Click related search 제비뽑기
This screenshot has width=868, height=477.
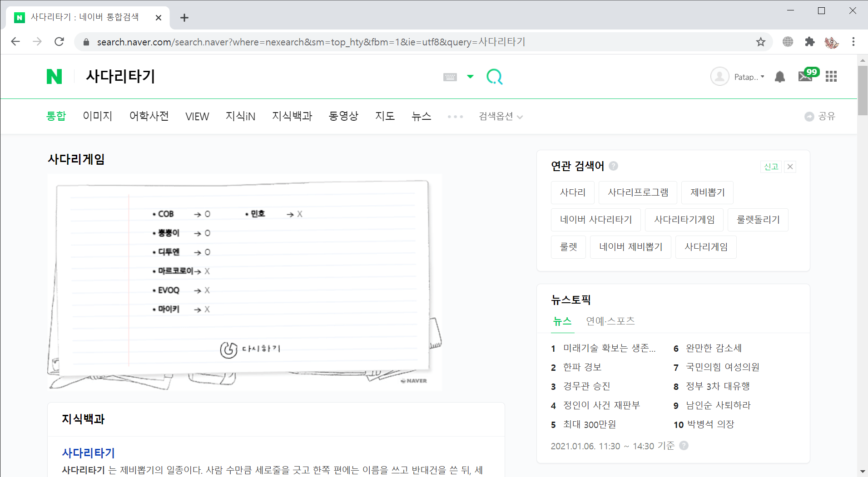tap(707, 192)
